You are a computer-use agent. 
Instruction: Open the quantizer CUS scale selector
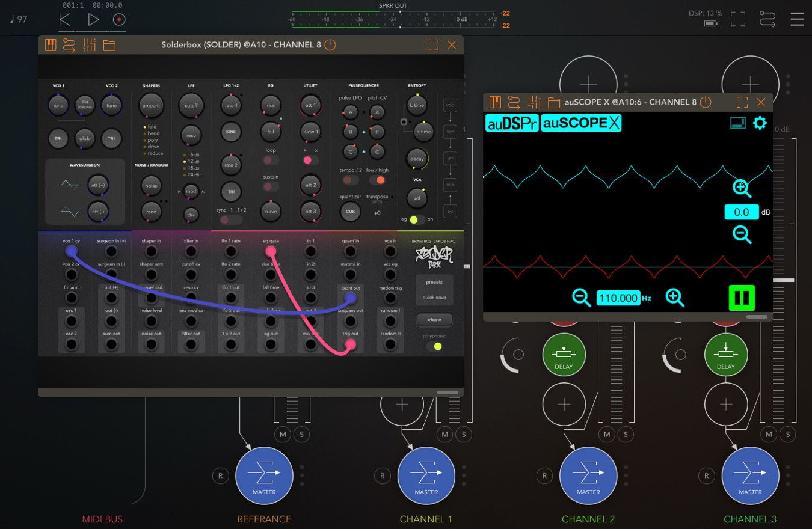coord(350,211)
